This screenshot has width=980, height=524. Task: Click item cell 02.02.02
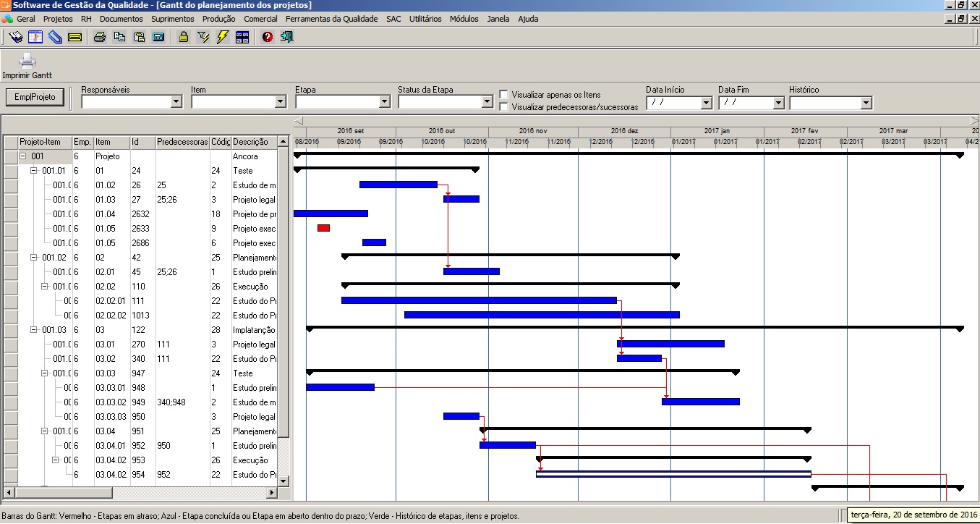click(111, 315)
